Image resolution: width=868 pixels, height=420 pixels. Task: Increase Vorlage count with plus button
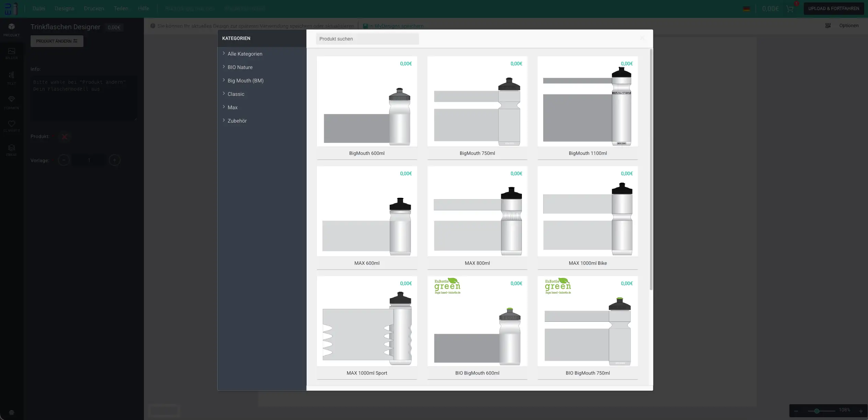[x=114, y=160]
